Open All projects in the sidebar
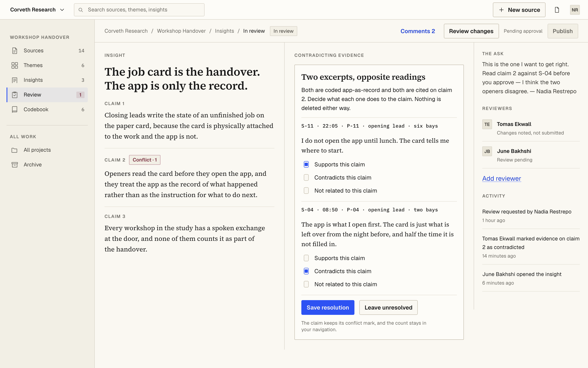 tap(47, 150)
